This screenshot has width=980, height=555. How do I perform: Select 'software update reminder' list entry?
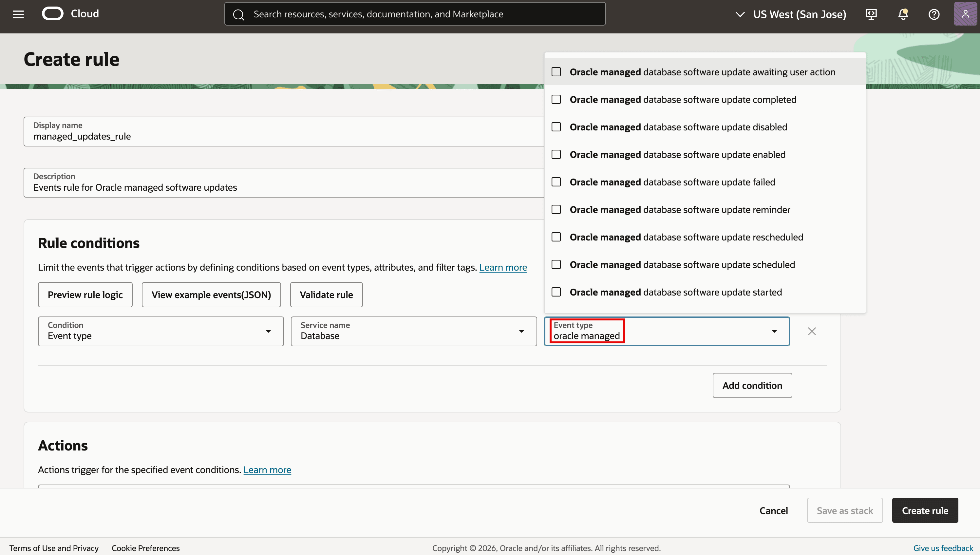(x=705, y=210)
